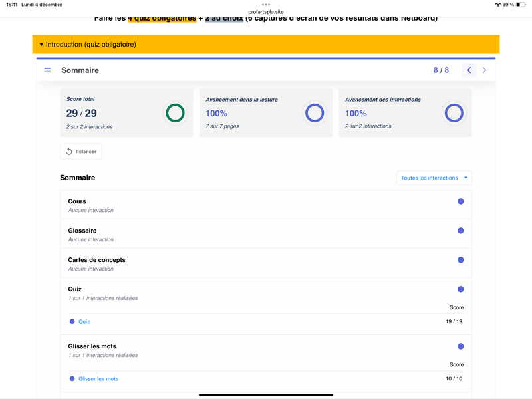The width and height of the screenshot is (532, 399).
Task: Go to previous page with left chevron
Action: point(469,70)
